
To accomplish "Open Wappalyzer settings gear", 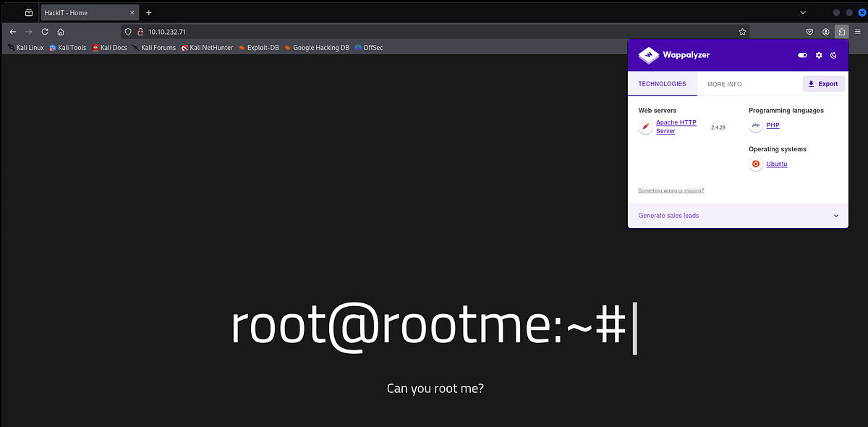I will click(x=819, y=55).
